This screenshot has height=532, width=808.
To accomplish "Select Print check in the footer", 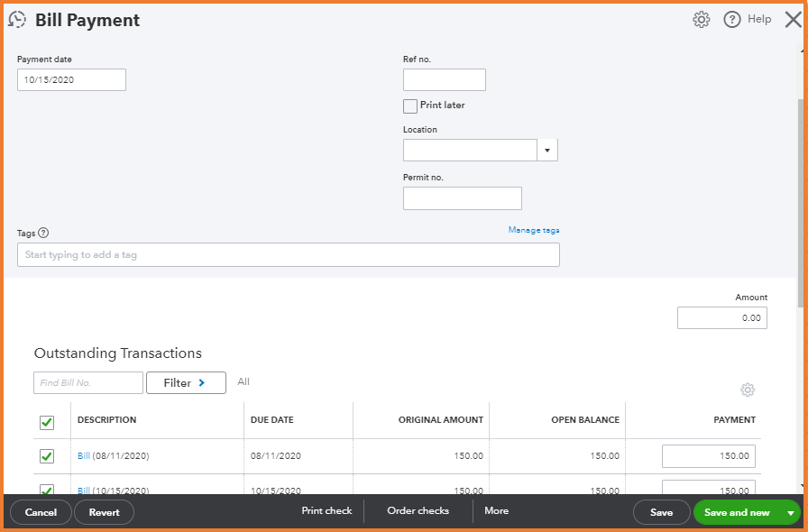I will click(326, 511).
